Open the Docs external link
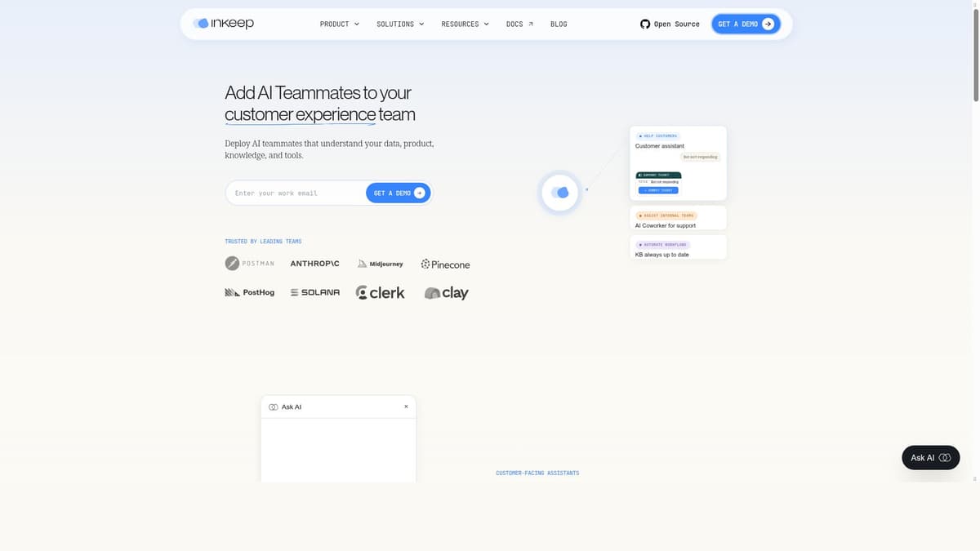The height and width of the screenshot is (551, 980). (x=519, y=24)
